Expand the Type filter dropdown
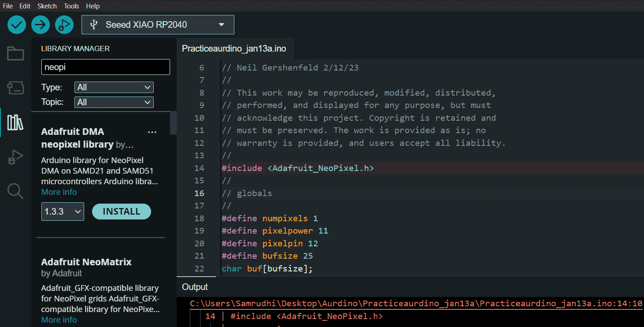The height and width of the screenshot is (327, 644). (114, 87)
